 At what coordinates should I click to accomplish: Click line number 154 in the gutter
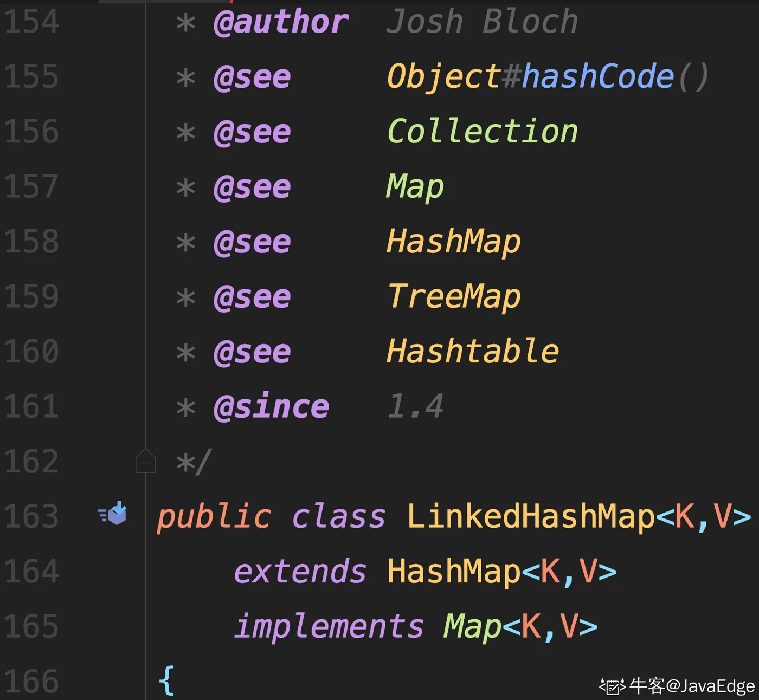31,22
